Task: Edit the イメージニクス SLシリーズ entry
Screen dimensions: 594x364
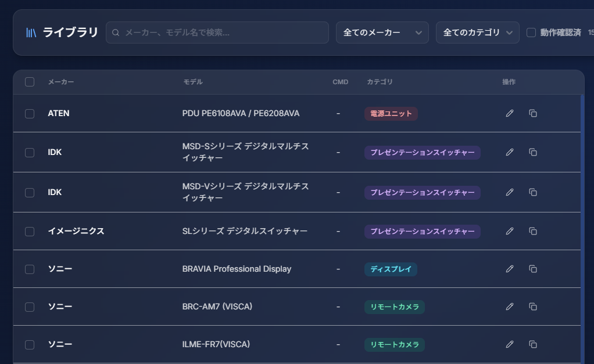Action: pos(510,231)
